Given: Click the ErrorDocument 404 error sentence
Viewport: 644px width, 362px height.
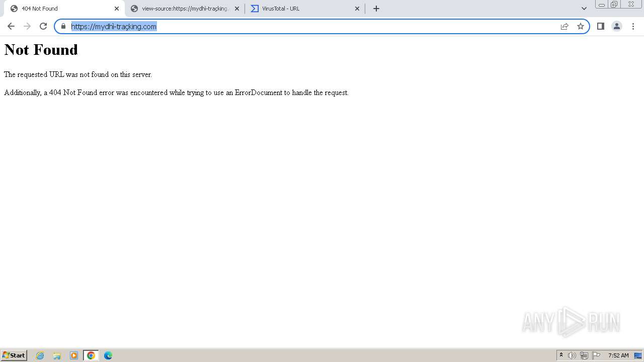Looking at the screenshot, I should pos(176,93).
